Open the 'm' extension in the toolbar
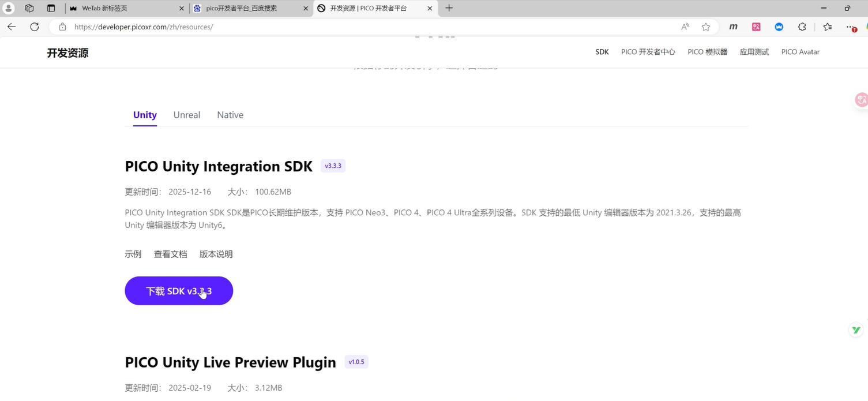The width and height of the screenshot is (868, 401). [x=733, y=27]
